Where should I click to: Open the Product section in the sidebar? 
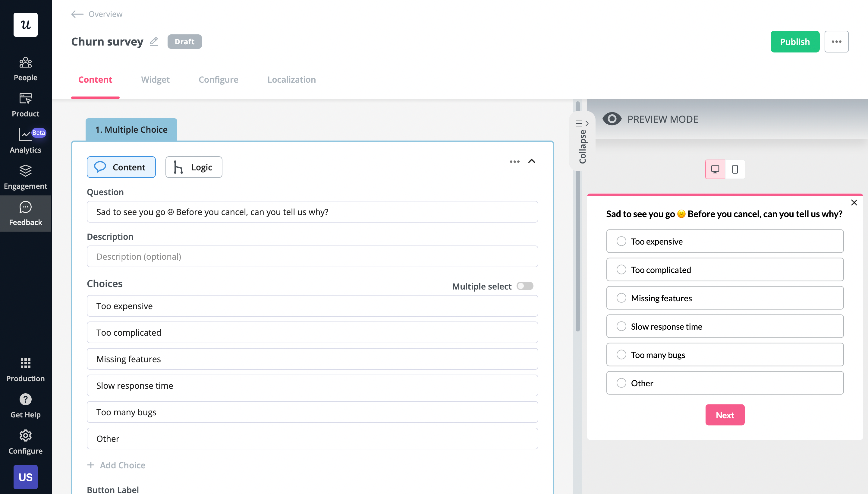point(25,104)
